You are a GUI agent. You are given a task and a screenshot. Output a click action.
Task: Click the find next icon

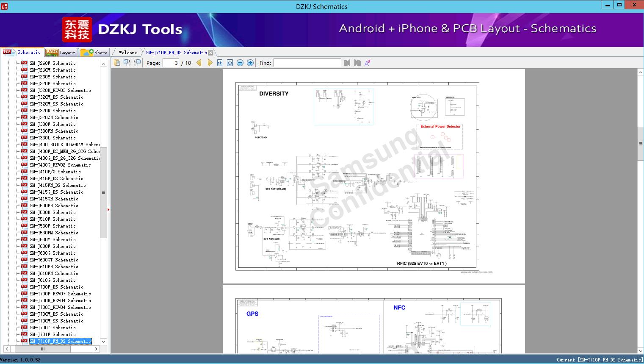tap(357, 63)
